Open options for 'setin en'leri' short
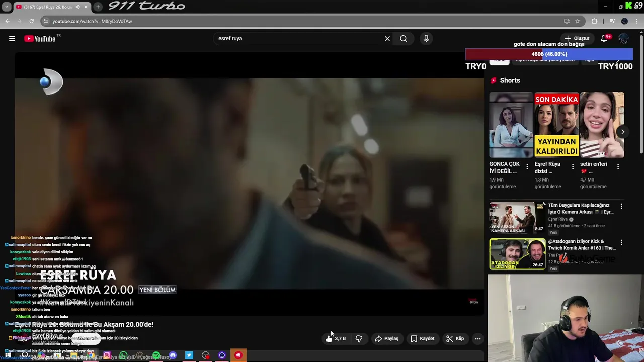The image size is (644, 362). pyautogui.click(x=618, y=166)
